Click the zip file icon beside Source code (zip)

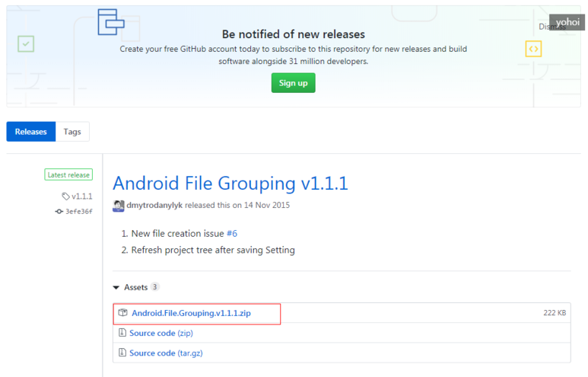pos(122,332)
